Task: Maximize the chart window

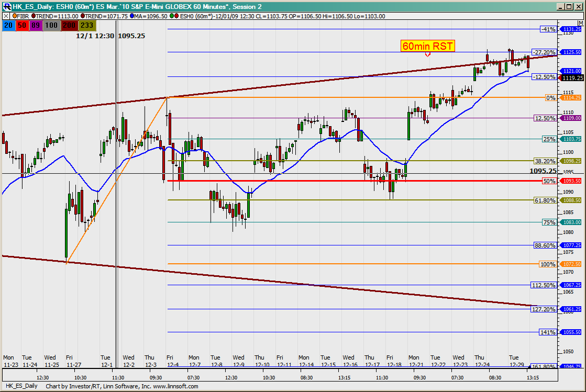Action: tap(570, 6)
